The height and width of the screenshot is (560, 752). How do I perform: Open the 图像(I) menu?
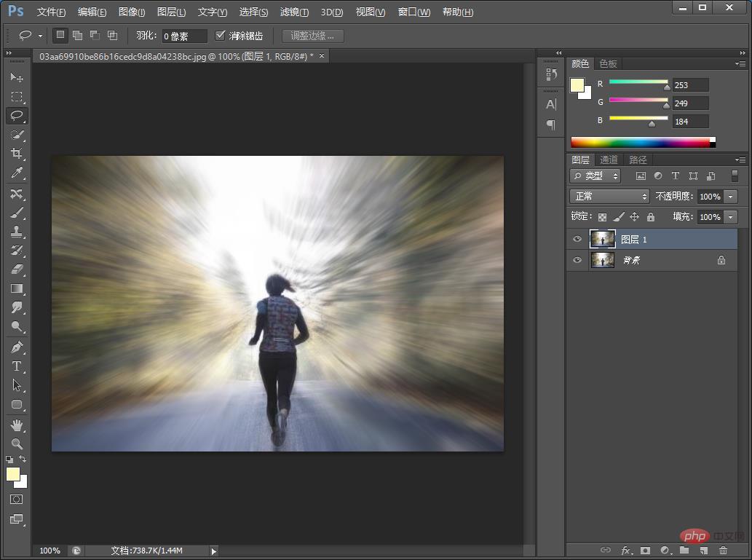[x=132, y=12]
